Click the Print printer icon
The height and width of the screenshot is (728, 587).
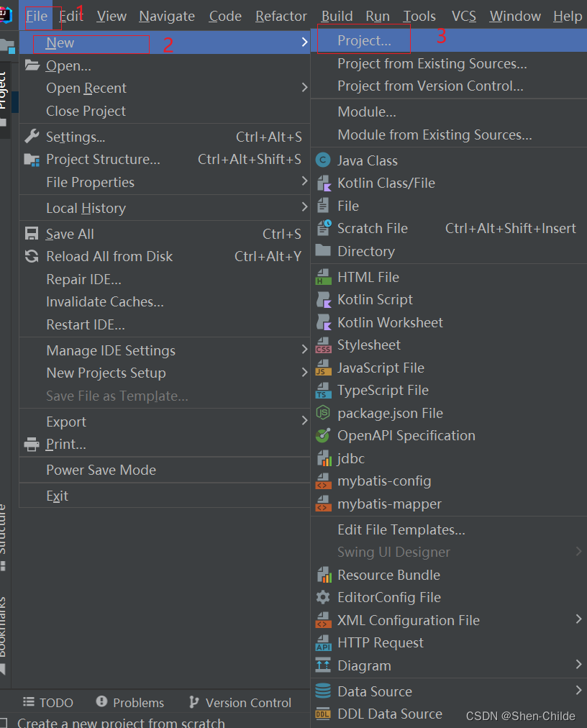[x=32, y=445]
